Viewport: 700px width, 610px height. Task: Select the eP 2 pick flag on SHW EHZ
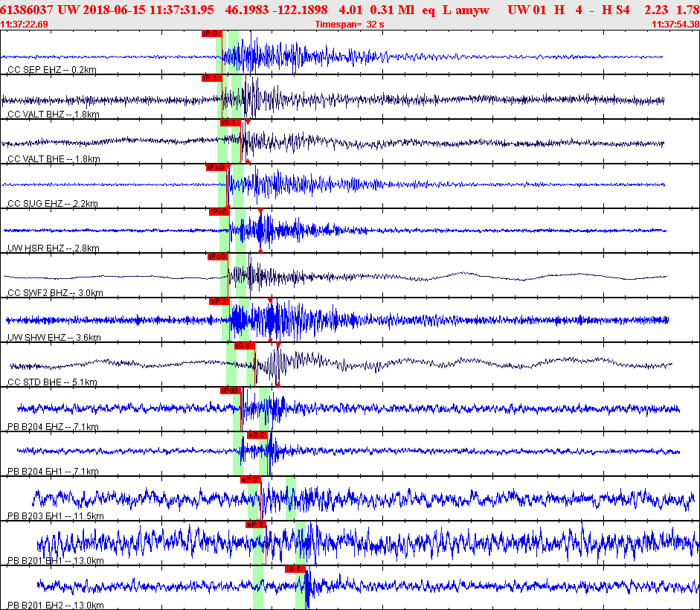coord(219,301)
